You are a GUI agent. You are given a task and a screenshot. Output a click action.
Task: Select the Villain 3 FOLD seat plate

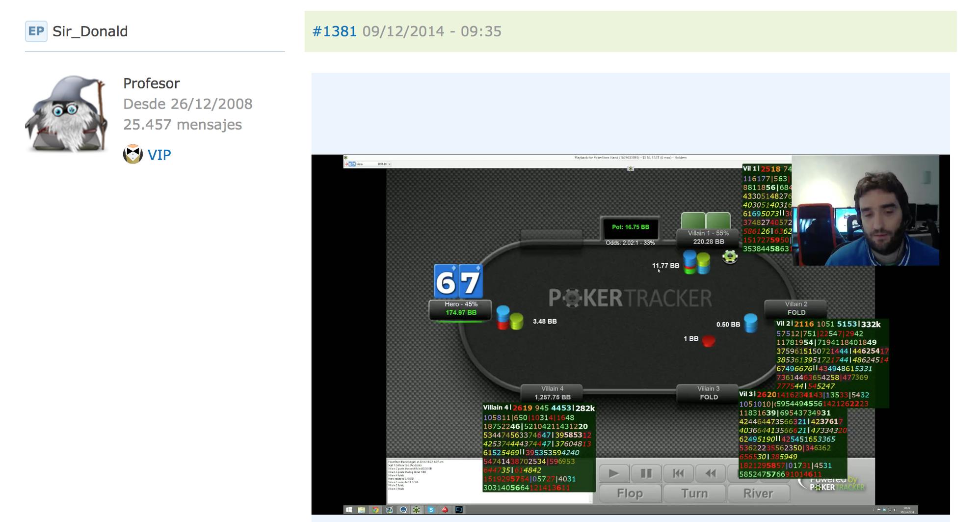click(708, 393)
